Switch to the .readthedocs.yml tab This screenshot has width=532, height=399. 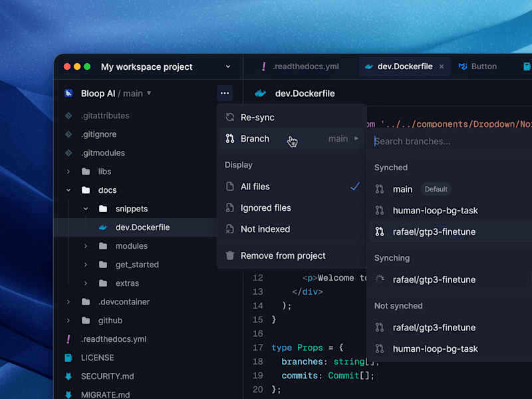[300, 66]
